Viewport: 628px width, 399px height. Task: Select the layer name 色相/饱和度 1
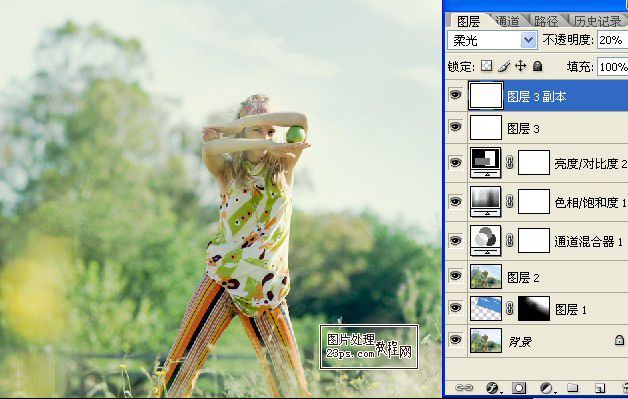coord(591,203)
